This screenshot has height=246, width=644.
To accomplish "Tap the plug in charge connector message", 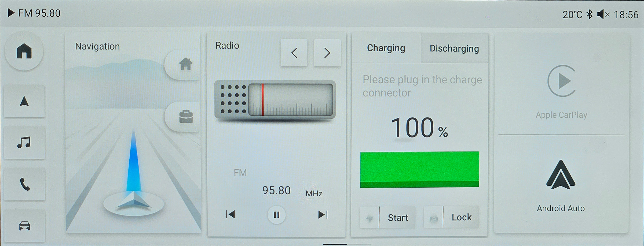I will click(422, 86).
